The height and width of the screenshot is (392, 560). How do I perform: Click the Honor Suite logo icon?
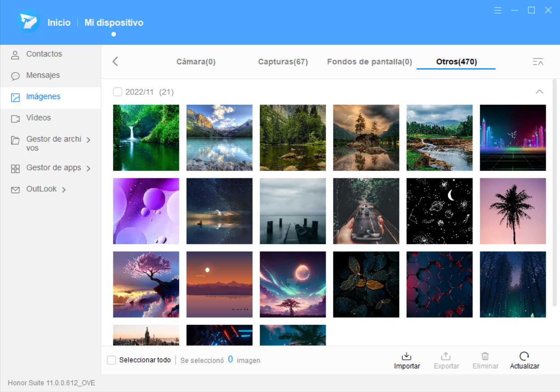pos(29,22)
